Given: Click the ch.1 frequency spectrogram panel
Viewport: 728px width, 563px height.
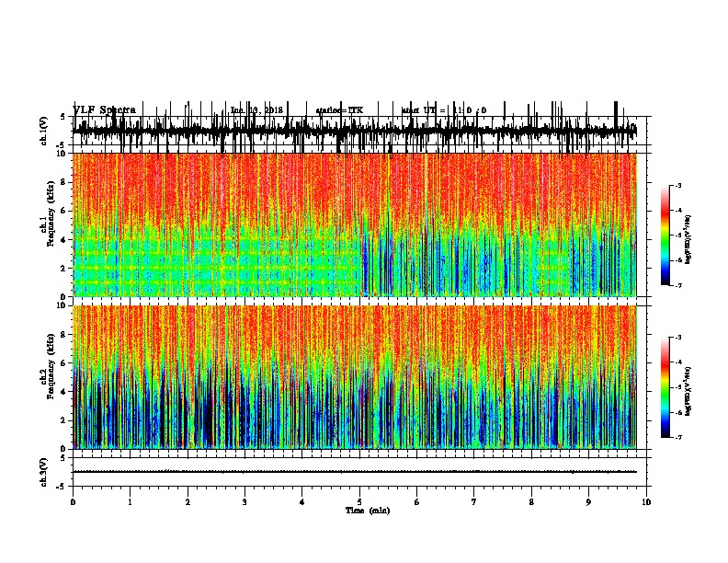Looking at the screenshot, I should point(354,224).
